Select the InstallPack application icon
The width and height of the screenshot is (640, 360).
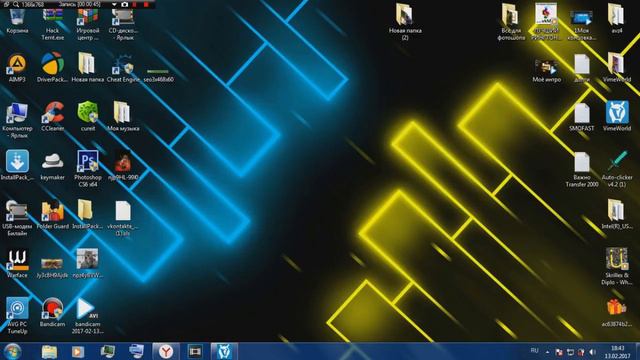click(x=17, y=165)
